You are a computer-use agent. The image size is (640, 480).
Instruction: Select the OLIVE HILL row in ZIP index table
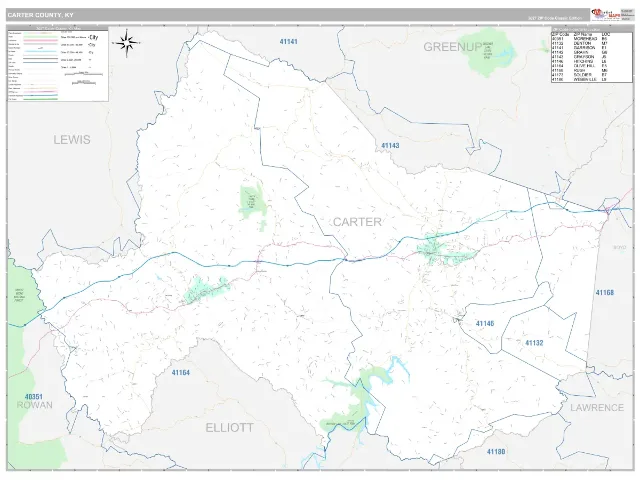(x=592, y=66)
